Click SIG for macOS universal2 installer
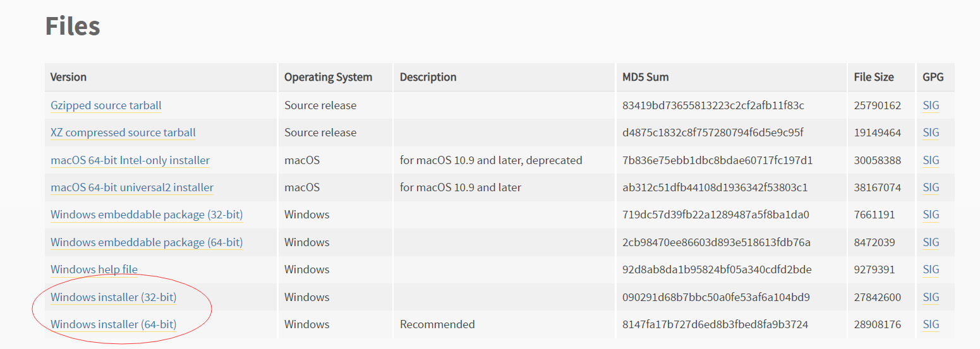 click(931, 187)
